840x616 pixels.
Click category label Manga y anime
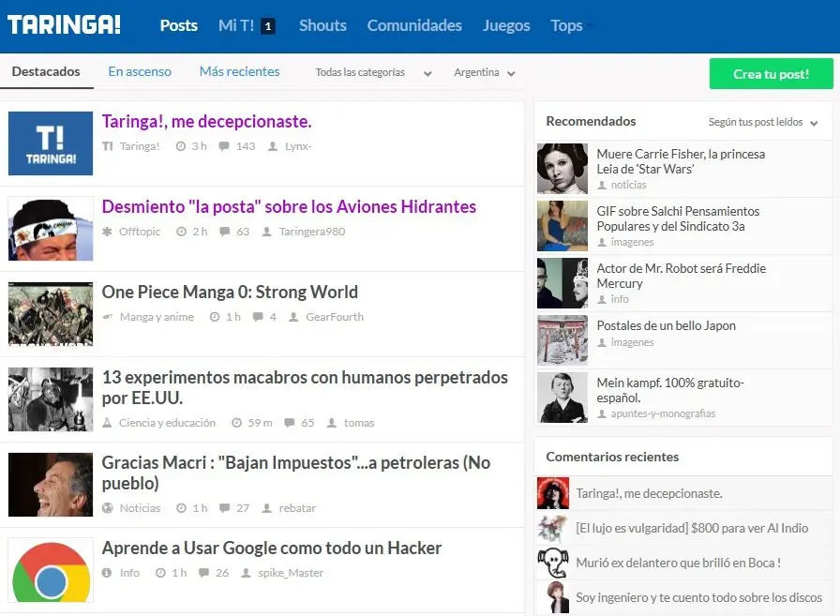point(157,317)
